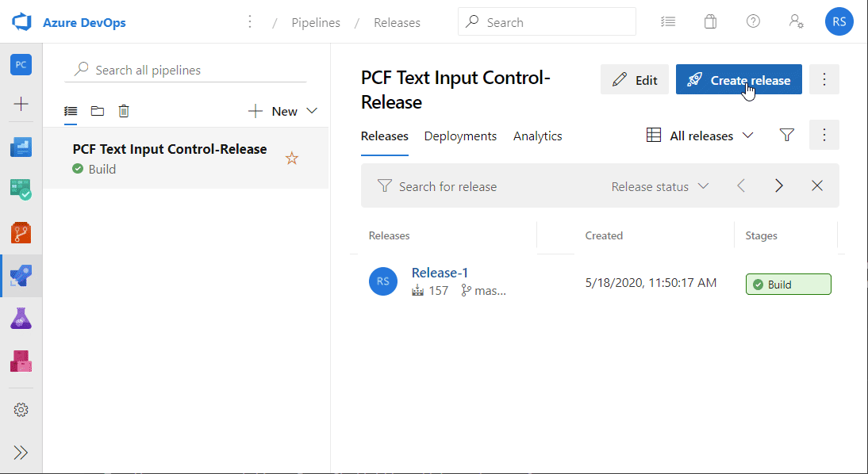Open the Test Plans flask icon
The width and height of the screenshot is (868, 474).
pyautogui.click(x=21, y=319)
